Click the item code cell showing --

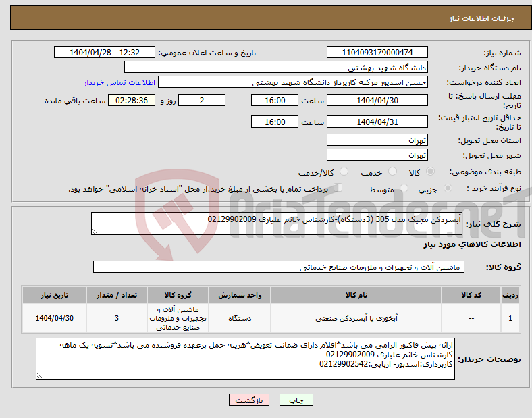[x=471, y=318]
